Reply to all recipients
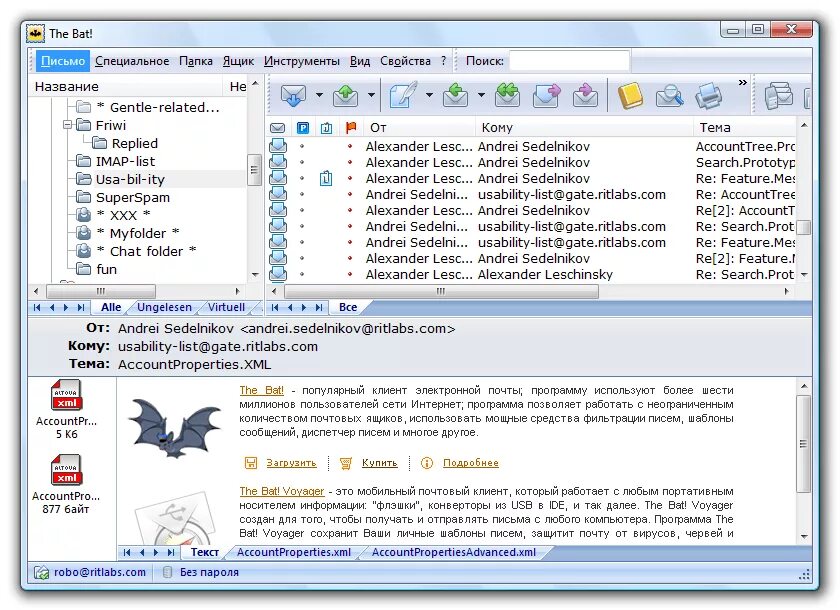 click(507, 95)
